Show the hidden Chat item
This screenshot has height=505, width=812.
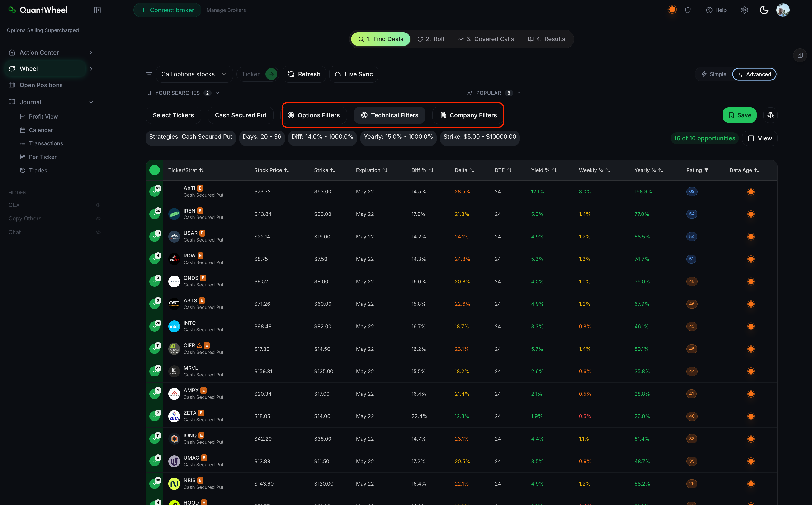tap(98, 233)
